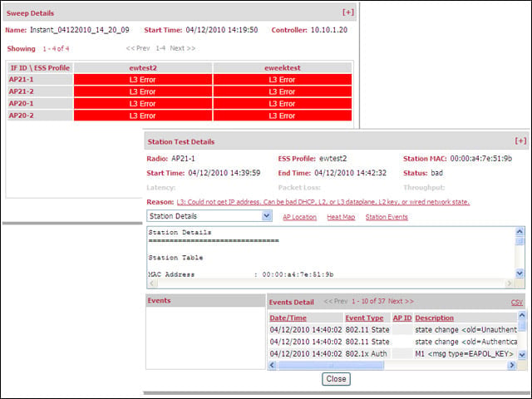Click L3 Error cell for AP21-2 eweektest
Screen dimensions: 532x399
click(x=283, y=91)
